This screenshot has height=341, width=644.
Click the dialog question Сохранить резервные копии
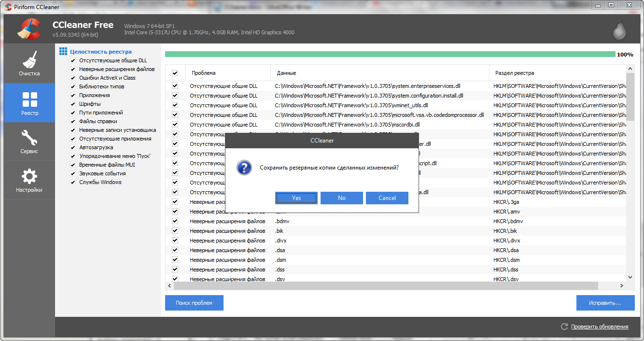coord(329,168)
